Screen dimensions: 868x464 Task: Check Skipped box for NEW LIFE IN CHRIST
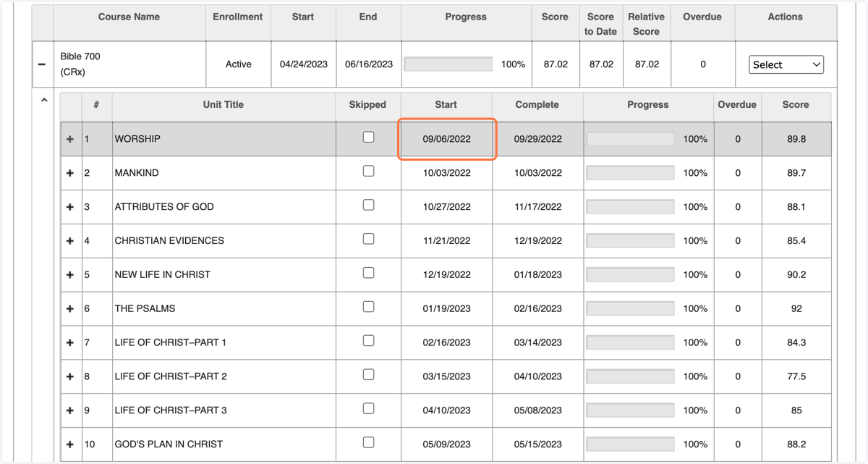tap(368, 273)
